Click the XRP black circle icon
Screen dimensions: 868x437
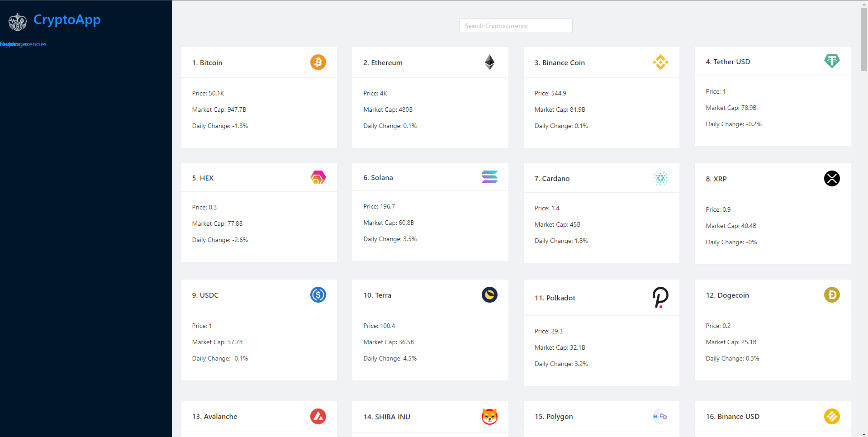click(832, 178)
